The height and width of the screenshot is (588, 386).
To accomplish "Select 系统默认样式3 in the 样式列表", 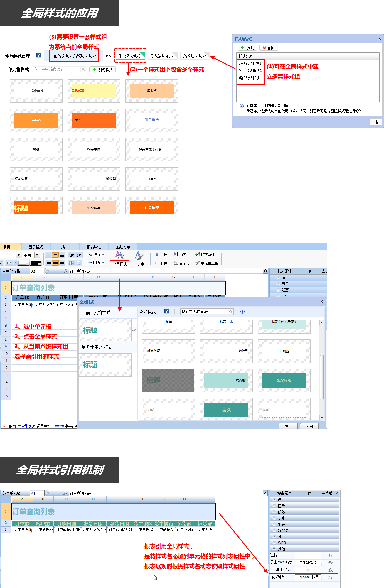I will [x=250, y=78].
